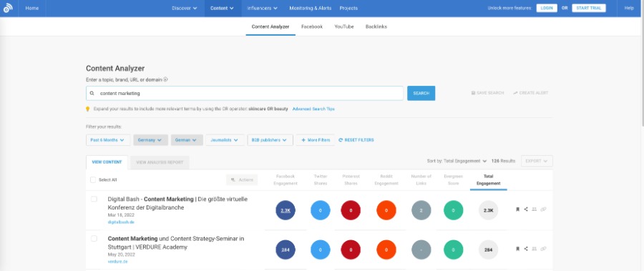The width and height of the screenshot is (644, 271).
Task: Click the content marketing search field
Action: (x=245, y=93)
